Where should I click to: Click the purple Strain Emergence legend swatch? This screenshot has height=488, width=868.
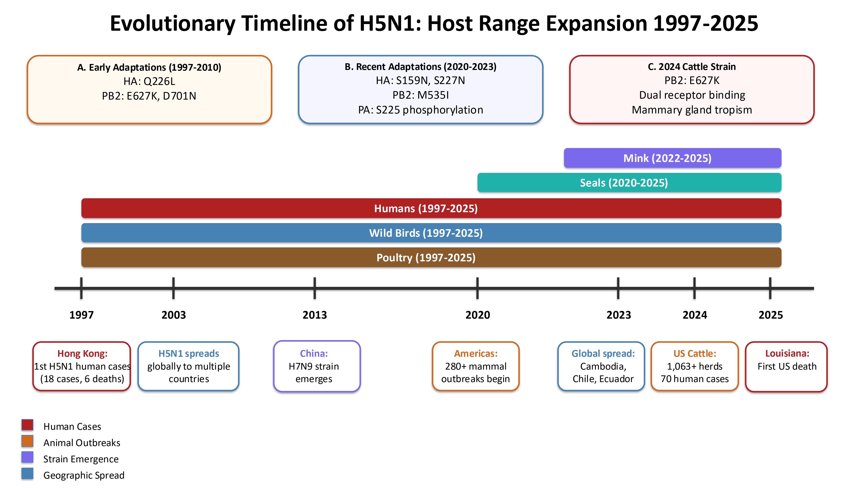(x=27, y=457)
